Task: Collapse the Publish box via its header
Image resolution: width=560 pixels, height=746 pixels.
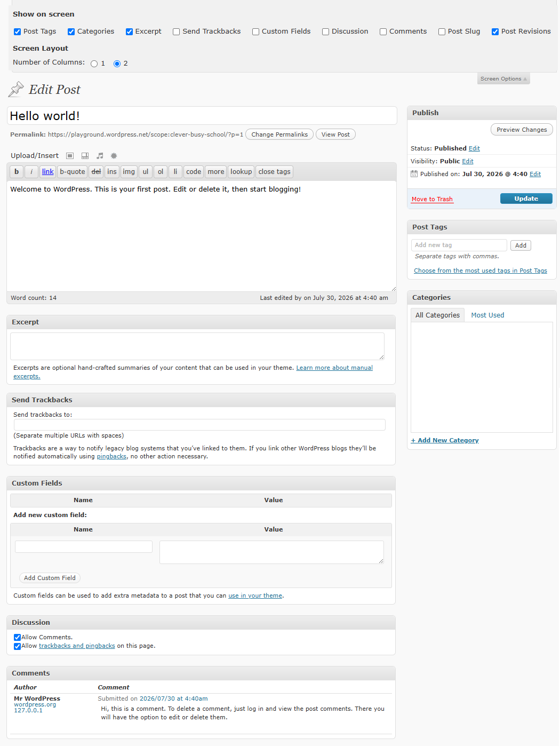Action: click(x=482, y=113)
